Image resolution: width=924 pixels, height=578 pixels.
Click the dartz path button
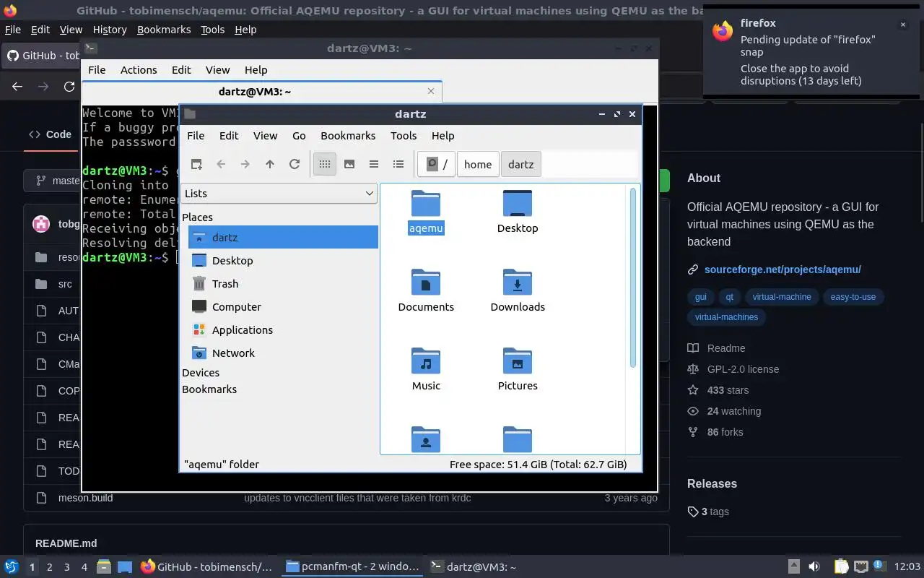[521, 164]
